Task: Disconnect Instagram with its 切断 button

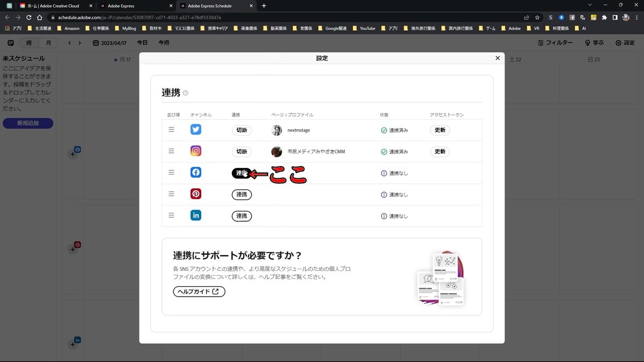Action: pyautogui.click(x=241, y=152)
